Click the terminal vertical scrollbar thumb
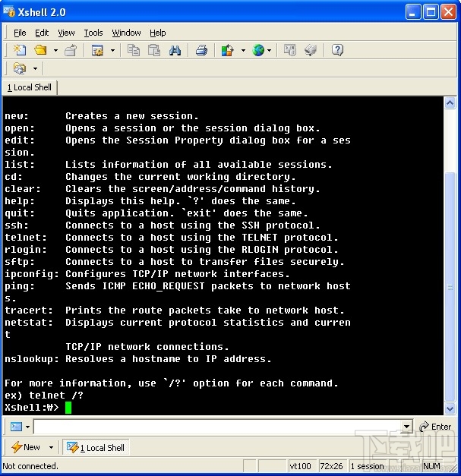461x476 pixels. coord(450,287)
